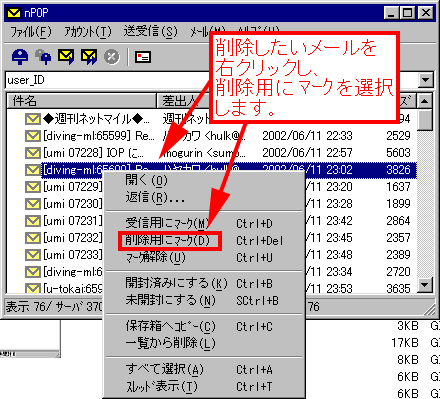Choose 一覧から削除(L) in context menu

204,343
